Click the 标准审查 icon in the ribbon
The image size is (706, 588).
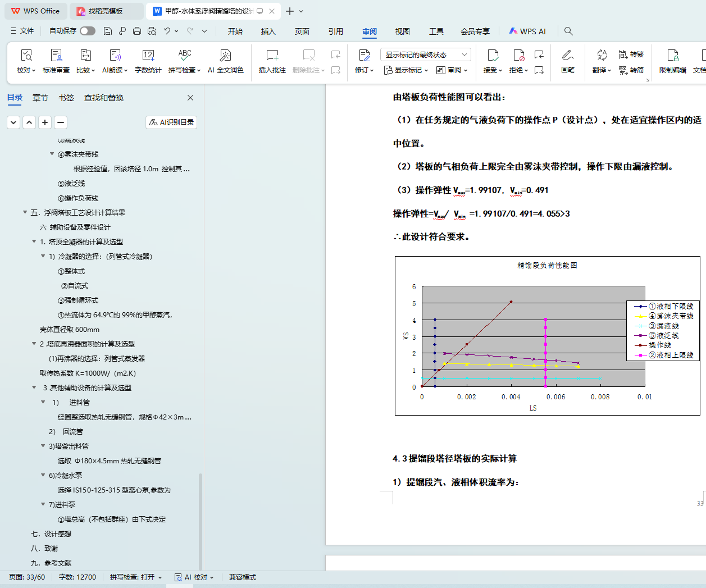coord(56,56)
